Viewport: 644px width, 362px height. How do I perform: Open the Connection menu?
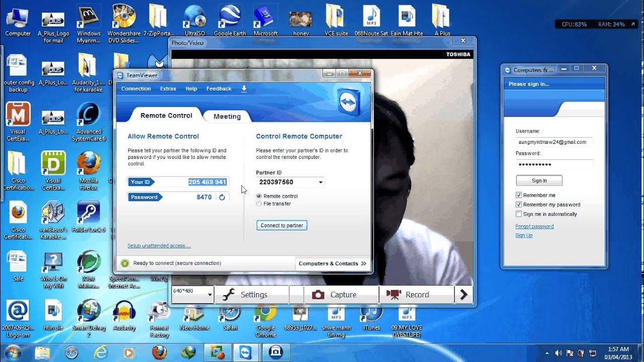coord(136,89)
